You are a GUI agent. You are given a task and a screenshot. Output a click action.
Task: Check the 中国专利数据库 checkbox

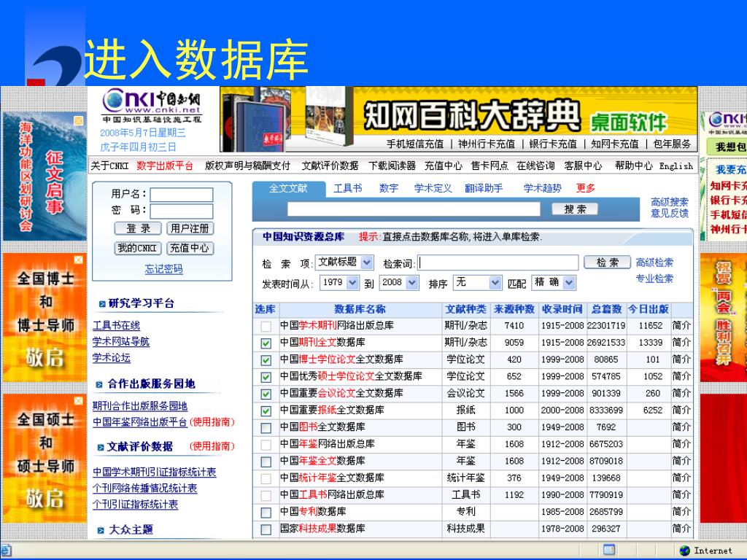[266, 513]
